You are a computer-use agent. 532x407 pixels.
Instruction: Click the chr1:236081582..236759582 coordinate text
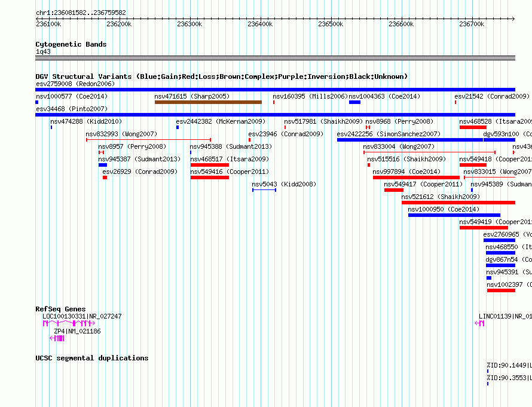click(81, 13)
